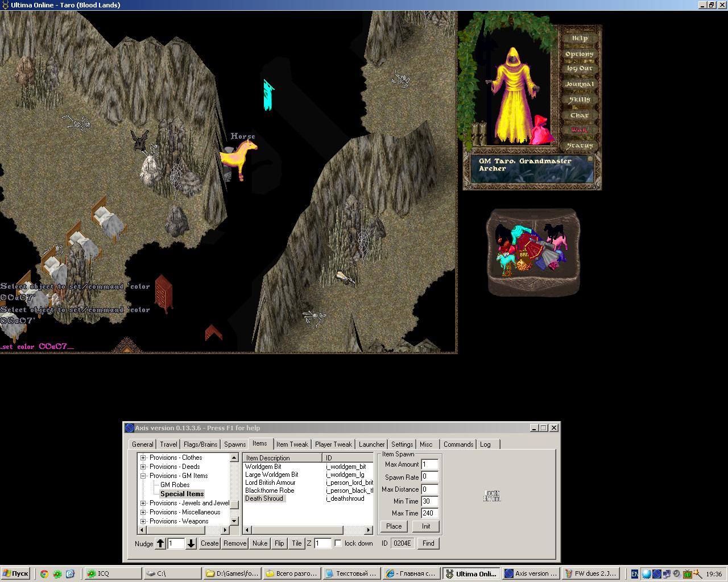
Task: Enable the lock down checkbox
Action: (x=338, y=543)
